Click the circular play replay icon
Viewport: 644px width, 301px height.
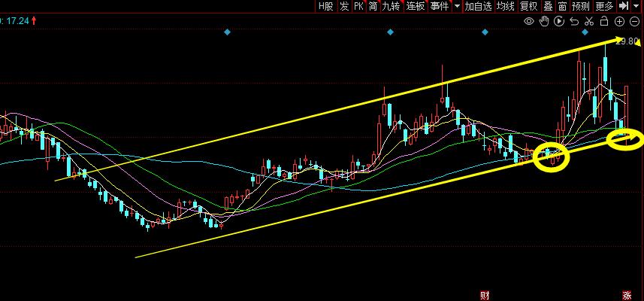[x=559, y=21]
